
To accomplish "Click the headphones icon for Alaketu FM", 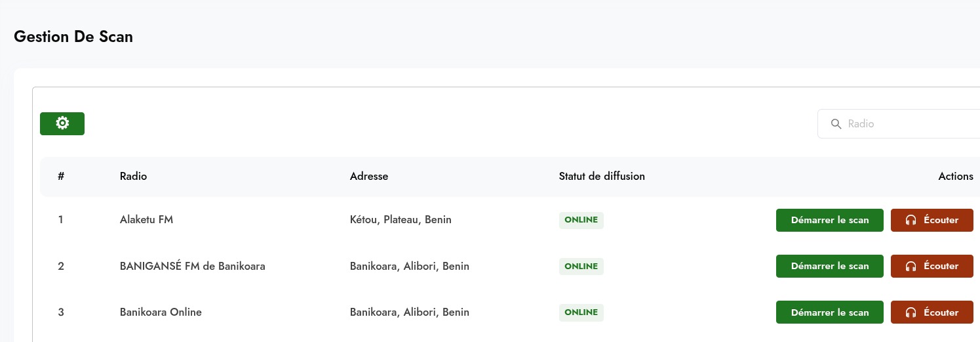I will click(x=911, y=221).
